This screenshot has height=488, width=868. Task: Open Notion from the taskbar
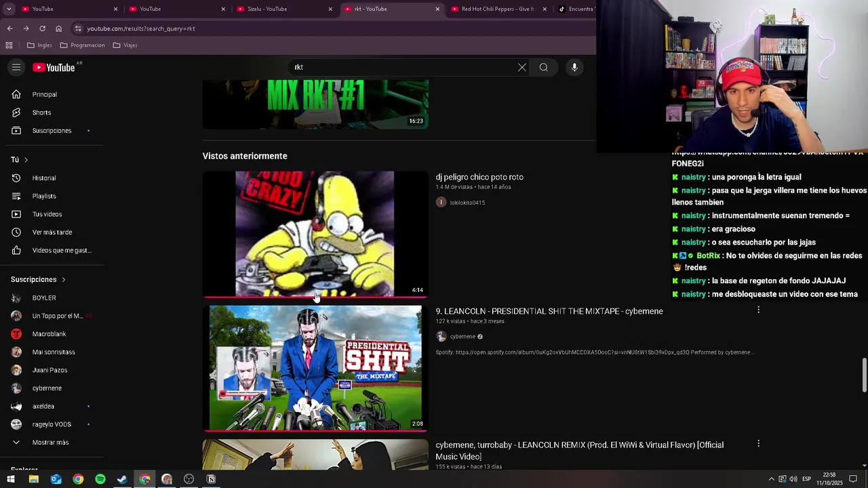211,479
